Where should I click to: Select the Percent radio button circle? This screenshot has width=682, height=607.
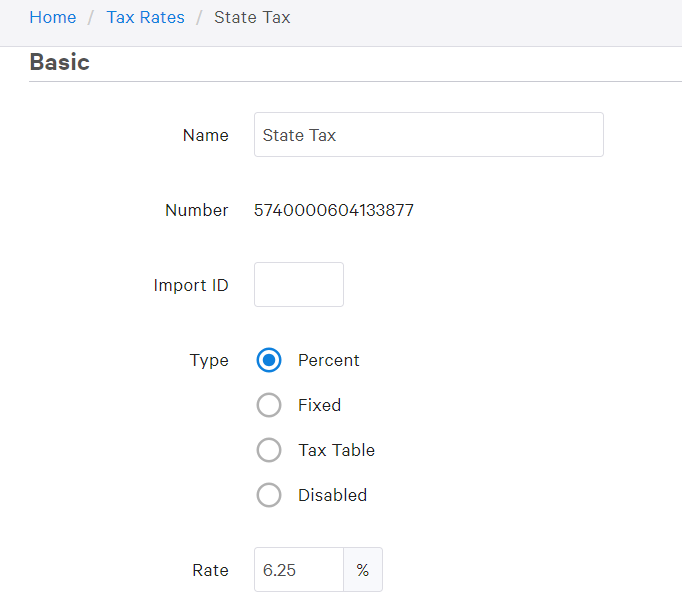269,360
